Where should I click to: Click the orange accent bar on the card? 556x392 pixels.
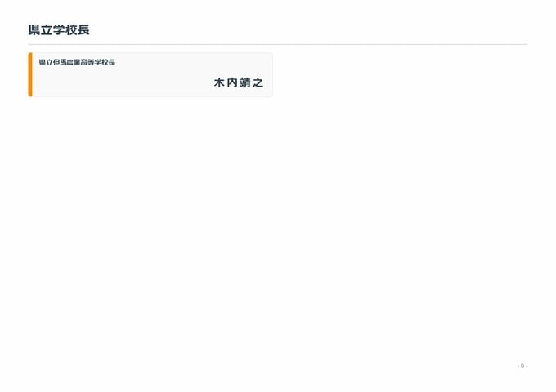click(30, 74)
